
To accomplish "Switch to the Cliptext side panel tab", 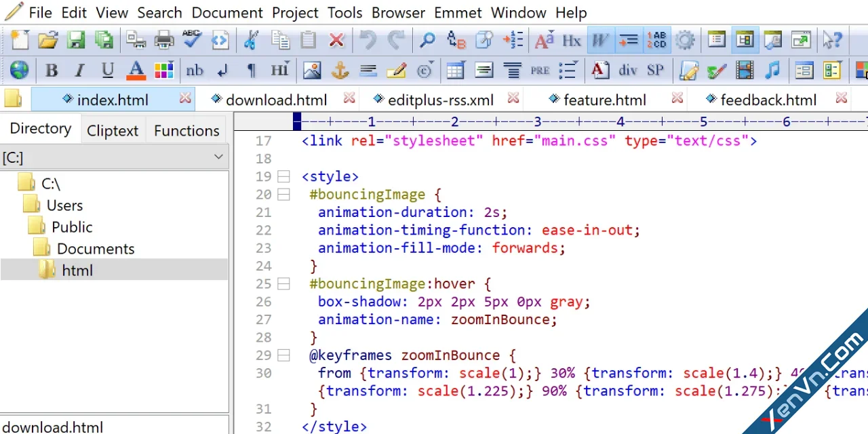I will point(112,130).
